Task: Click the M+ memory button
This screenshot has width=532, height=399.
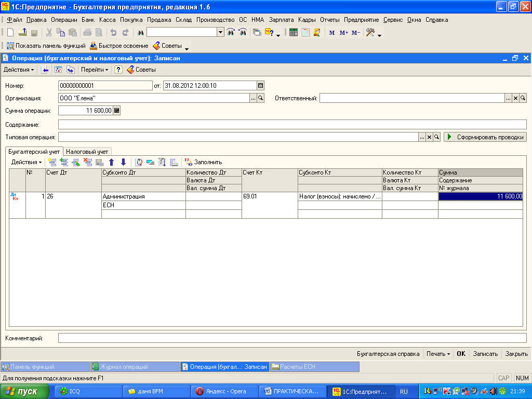Action: click(x=344, y=33)
